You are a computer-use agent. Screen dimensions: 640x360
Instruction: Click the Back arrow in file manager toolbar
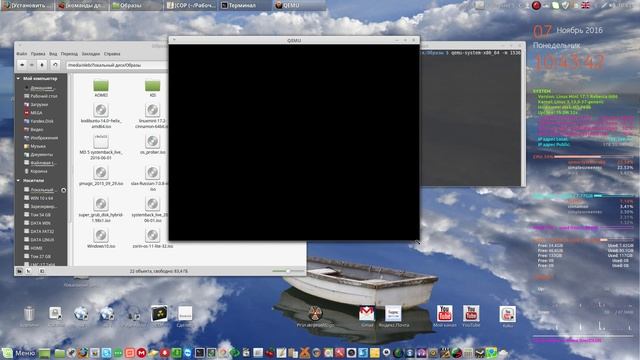22,65
